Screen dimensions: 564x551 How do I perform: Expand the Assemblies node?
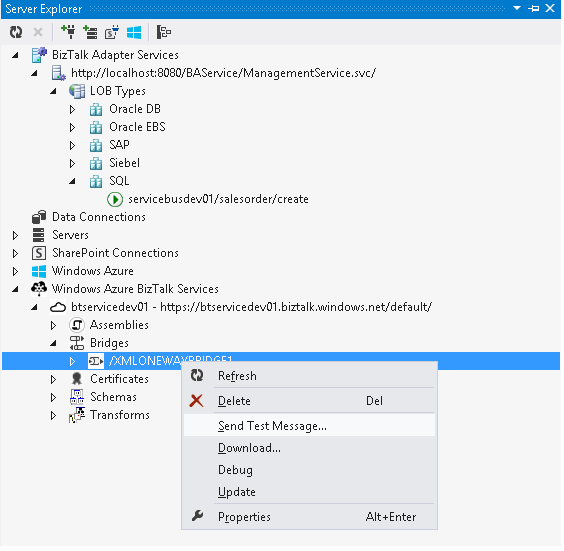pos(53,326)
